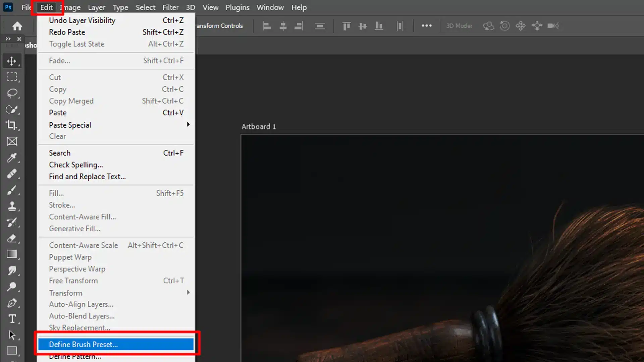Screen dimensions: 644x362
Task: Choose Check Spelling menu item
Action: click(116, 165)
